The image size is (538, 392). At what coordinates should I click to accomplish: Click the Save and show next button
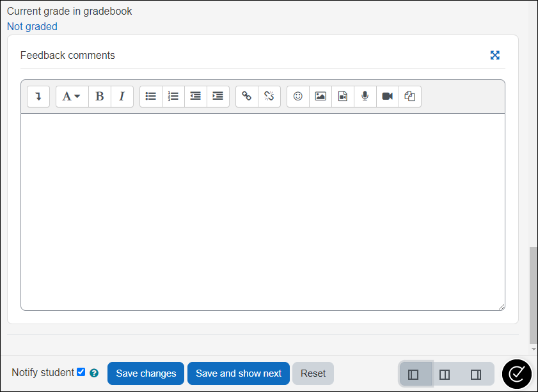coord(238,373)
